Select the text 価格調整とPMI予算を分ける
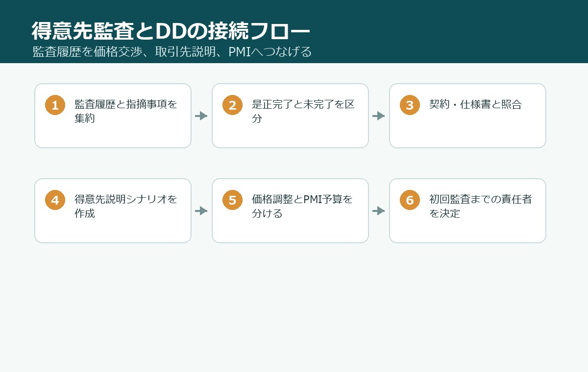 click(302, 207)
